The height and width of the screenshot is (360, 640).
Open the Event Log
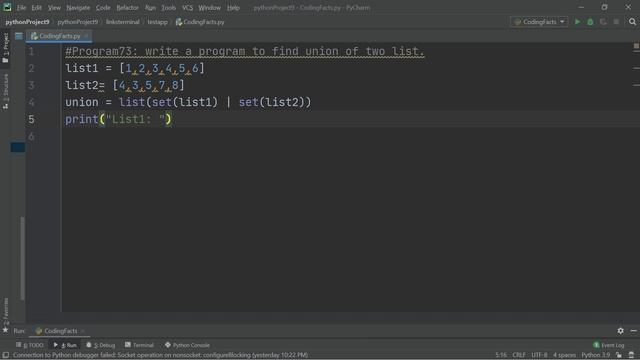[609, 345]
